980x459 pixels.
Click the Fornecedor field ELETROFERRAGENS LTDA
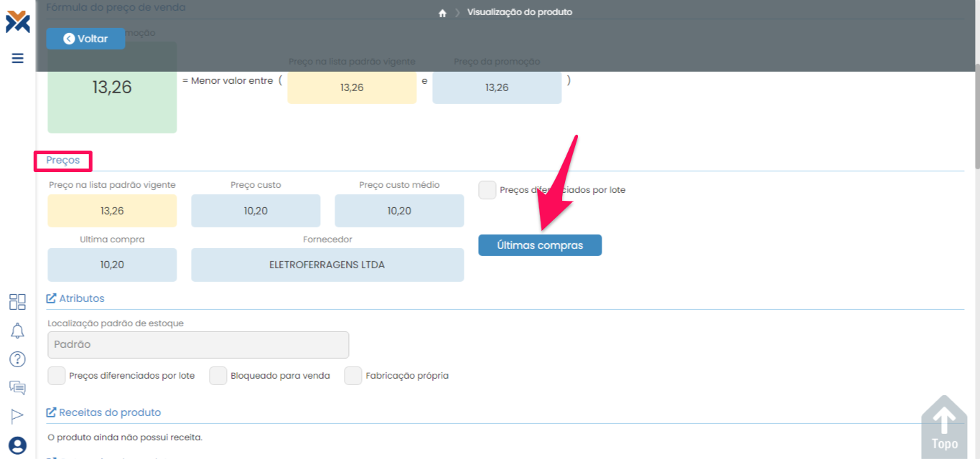pos(327,265)
